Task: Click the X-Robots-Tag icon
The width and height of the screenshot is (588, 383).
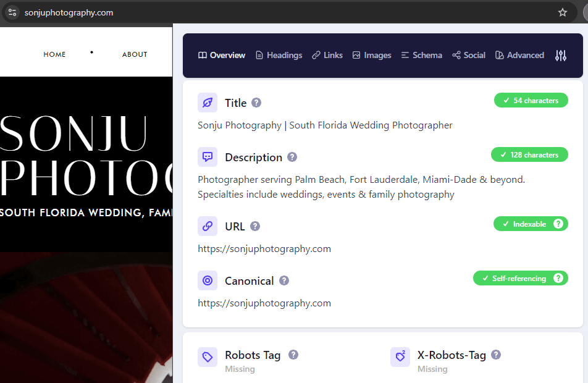Action: click(400, 356)
